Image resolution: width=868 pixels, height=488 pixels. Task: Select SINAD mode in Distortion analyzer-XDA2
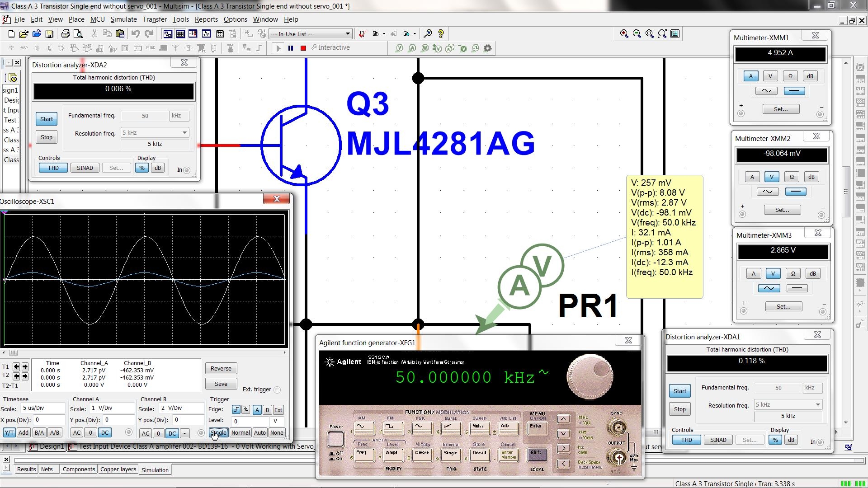point(85,168)
